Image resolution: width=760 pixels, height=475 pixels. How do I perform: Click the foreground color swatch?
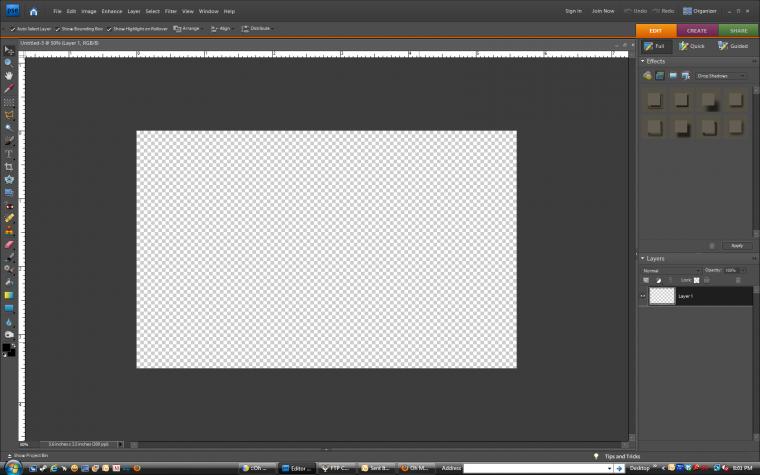(x=6, y=347)
